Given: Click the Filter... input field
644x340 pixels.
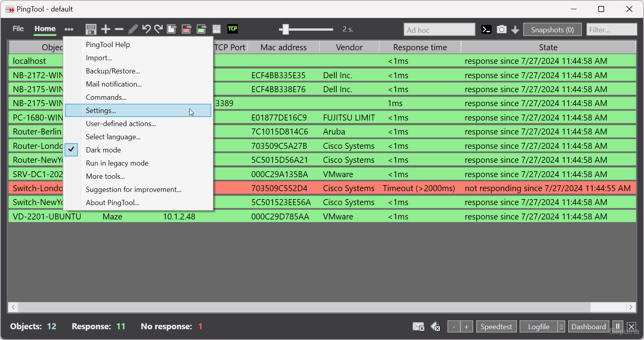Looking at the screenshot, I should click(611, 30).
